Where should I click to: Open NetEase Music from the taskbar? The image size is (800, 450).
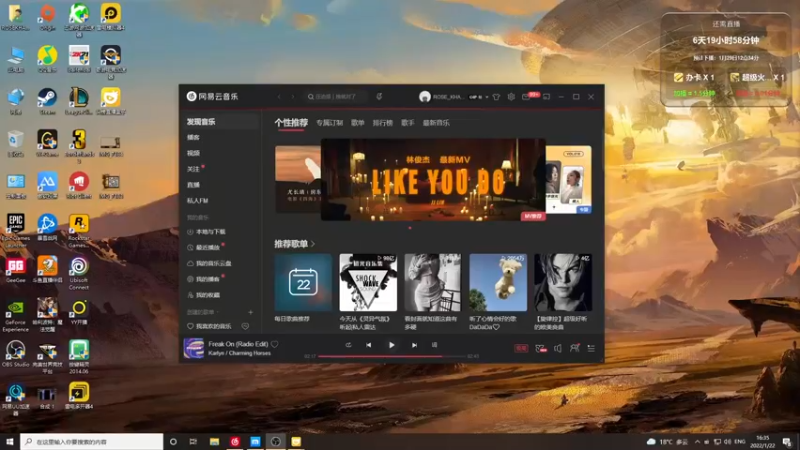235,441
